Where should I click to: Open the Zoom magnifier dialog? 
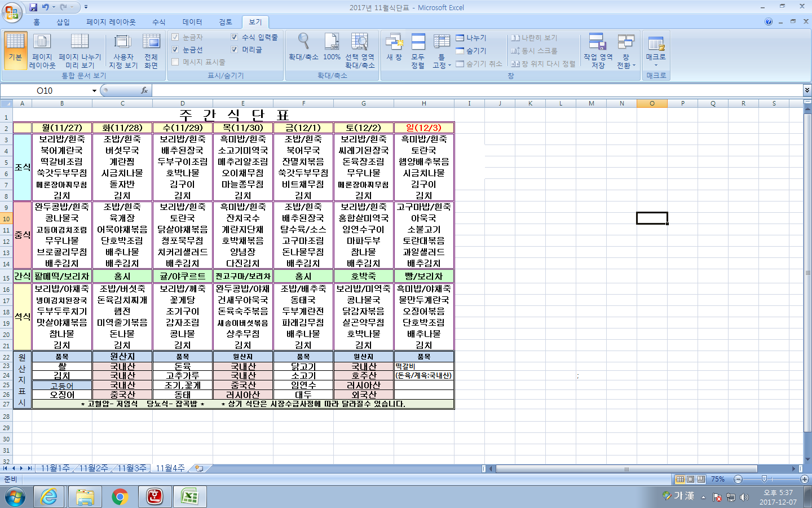pos(303,48)
